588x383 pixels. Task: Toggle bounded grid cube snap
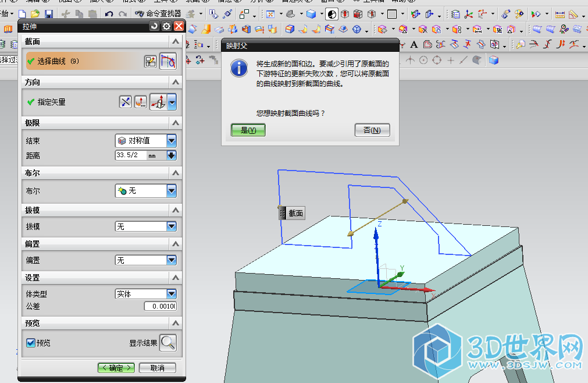pyautogui.click(x=494, y=60)
